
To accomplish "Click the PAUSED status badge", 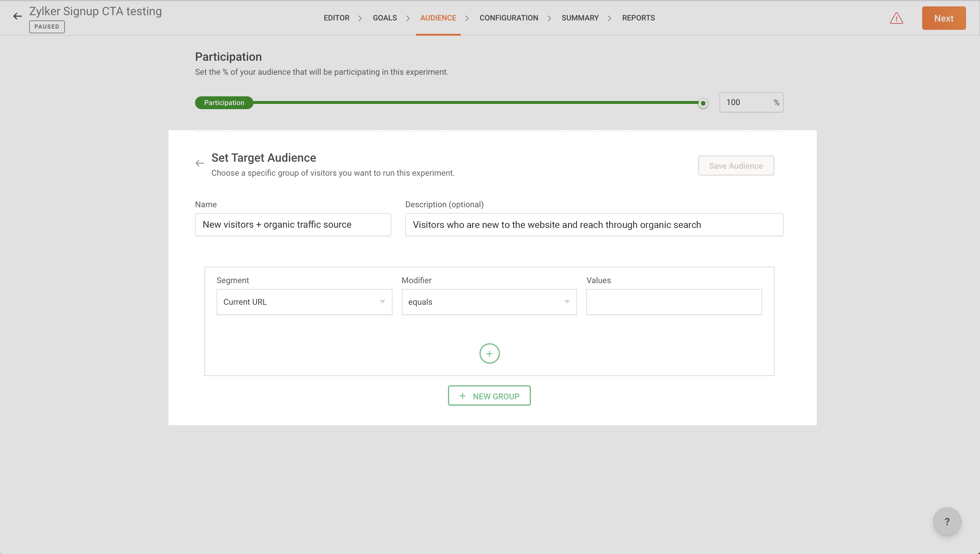I will (47, 27).
